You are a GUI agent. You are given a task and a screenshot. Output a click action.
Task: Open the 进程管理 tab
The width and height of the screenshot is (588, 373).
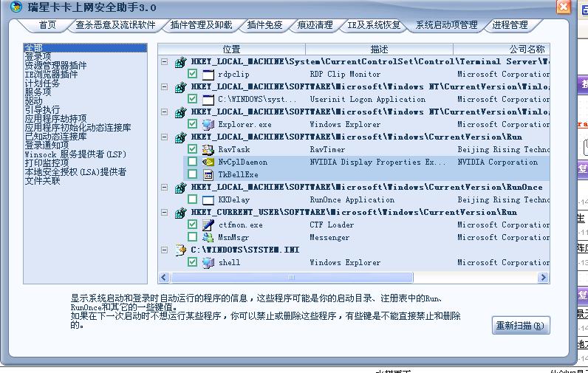510,25
